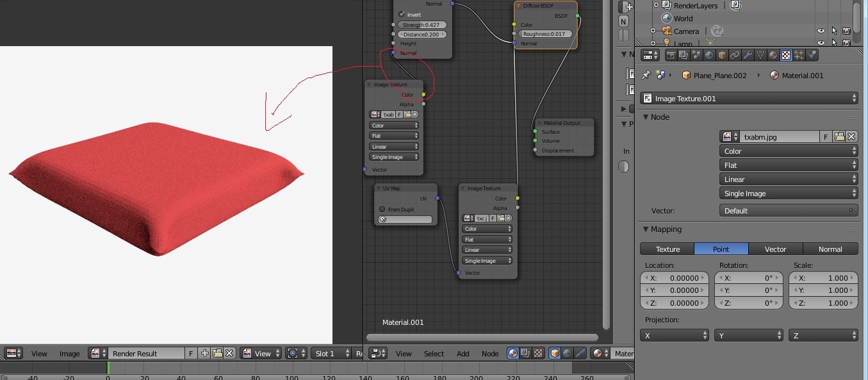The width and height of the screenshot is (868, 380).
Task: Open the Modifiers wrench tab
Action: click(x=748, y=55)
